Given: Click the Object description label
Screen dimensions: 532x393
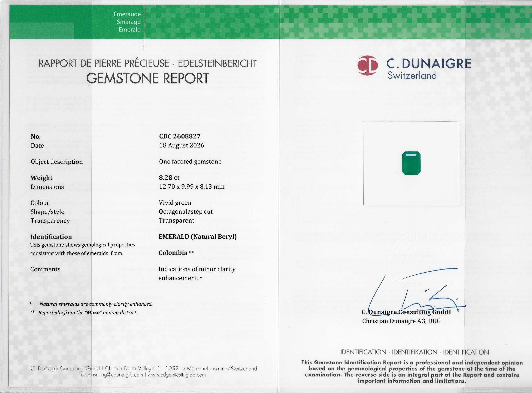Looking at the screenshot, I should tap(57, 162).
